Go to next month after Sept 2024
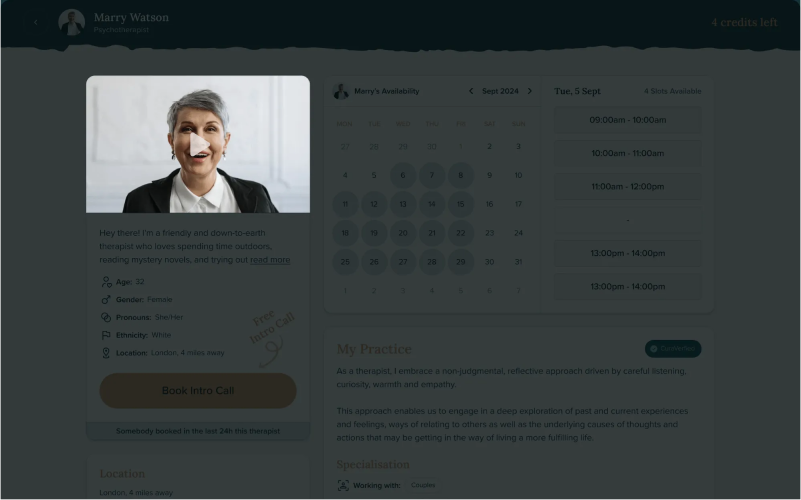 click(x=530, y=91)
